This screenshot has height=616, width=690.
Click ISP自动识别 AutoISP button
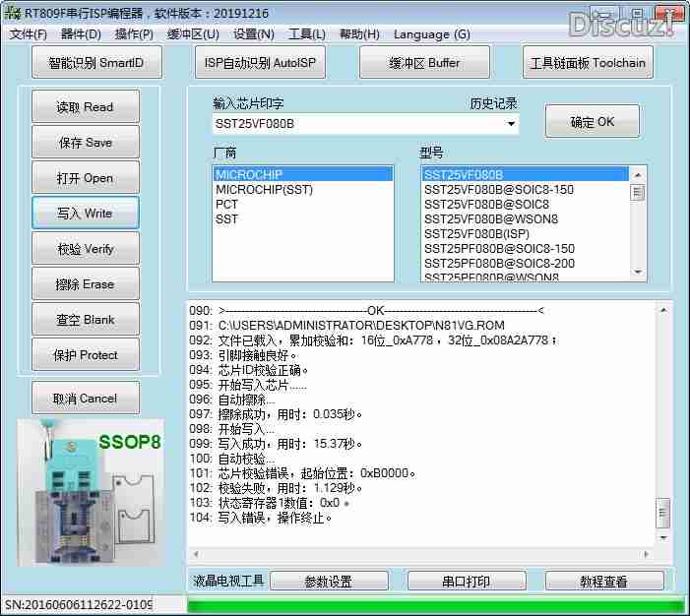pyautogui.click(x=260, y=62)
